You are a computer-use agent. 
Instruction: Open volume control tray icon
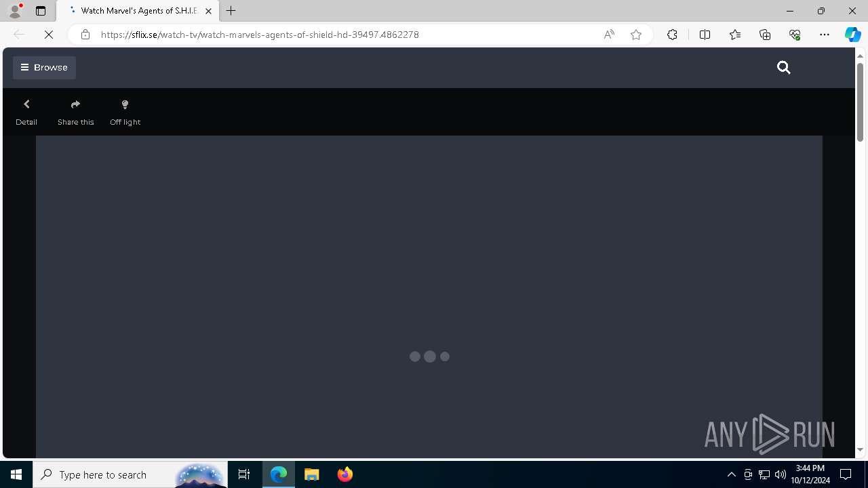point(781,474)
